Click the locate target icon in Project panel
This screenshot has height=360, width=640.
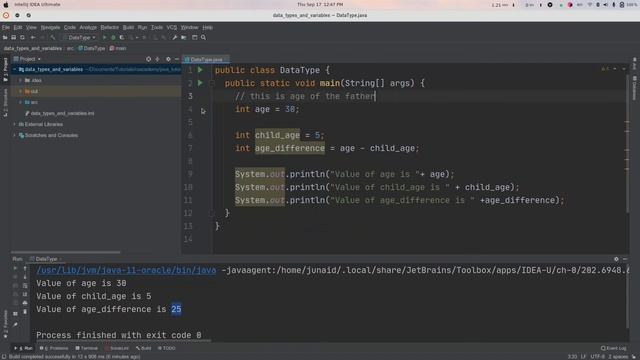[x=149, y=59]
